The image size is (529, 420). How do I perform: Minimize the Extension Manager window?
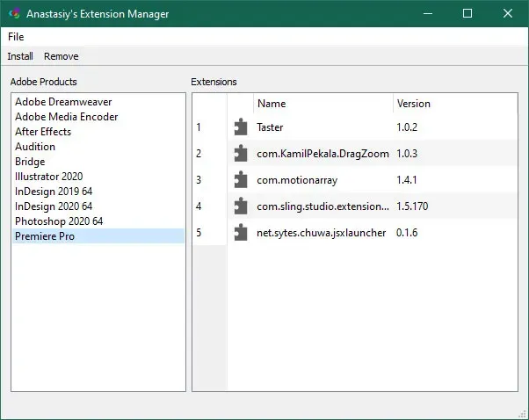coord(428,13)
